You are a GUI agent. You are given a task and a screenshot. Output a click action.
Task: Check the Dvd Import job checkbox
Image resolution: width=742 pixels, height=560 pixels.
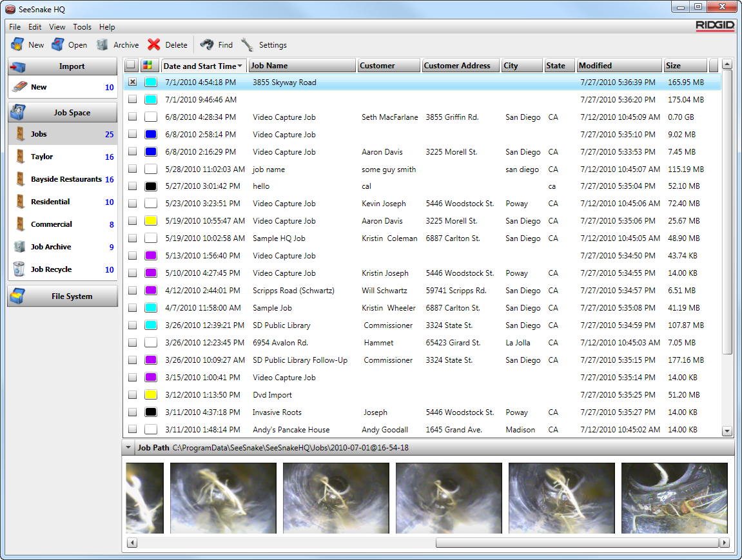[133, 394]
